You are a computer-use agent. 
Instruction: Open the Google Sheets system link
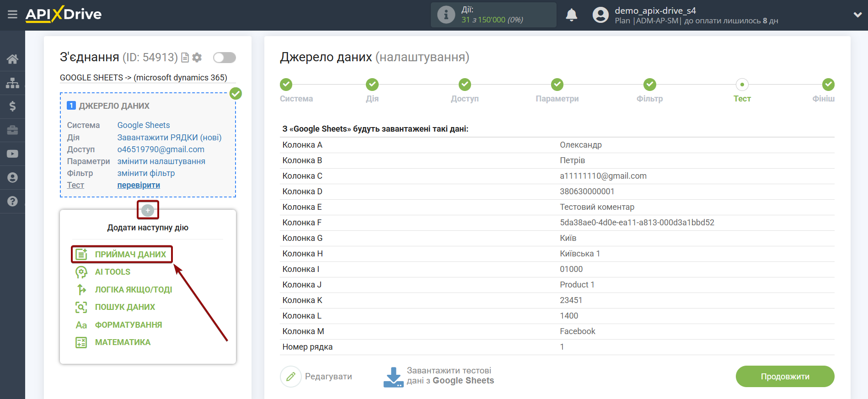click(x=144, y=125)
